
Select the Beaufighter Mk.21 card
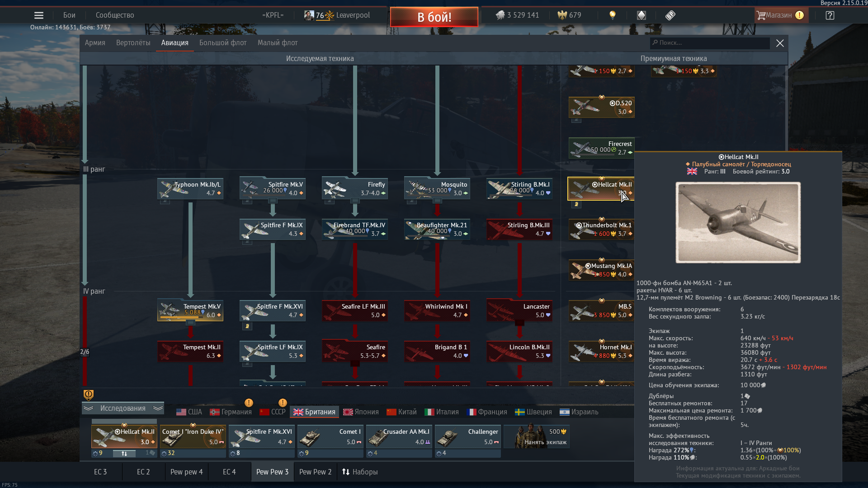tap(437, 230)
